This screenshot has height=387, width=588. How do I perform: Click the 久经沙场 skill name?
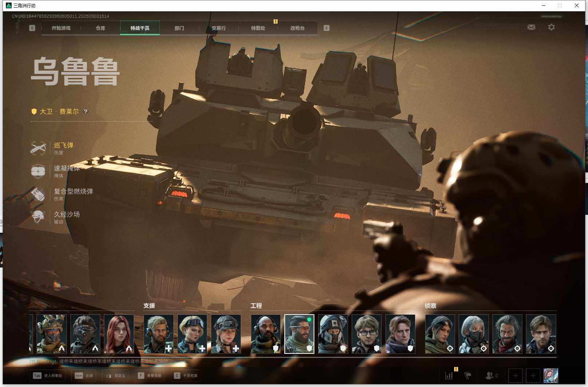(x=67, y=214)
